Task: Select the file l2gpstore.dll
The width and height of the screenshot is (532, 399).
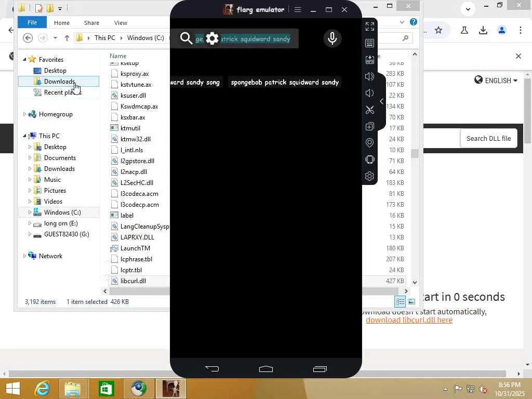Action: (137, 161)
